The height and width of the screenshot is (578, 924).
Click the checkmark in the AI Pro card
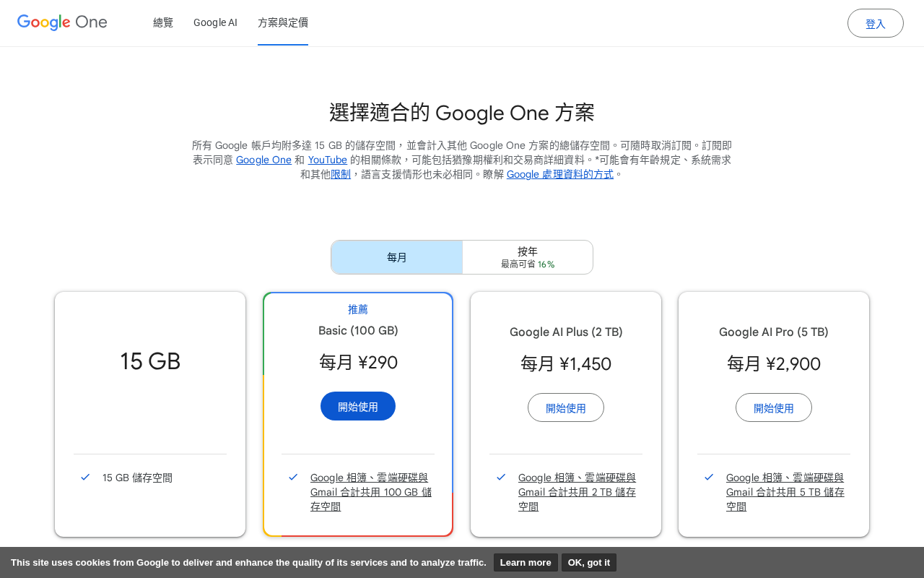point(709,477)
